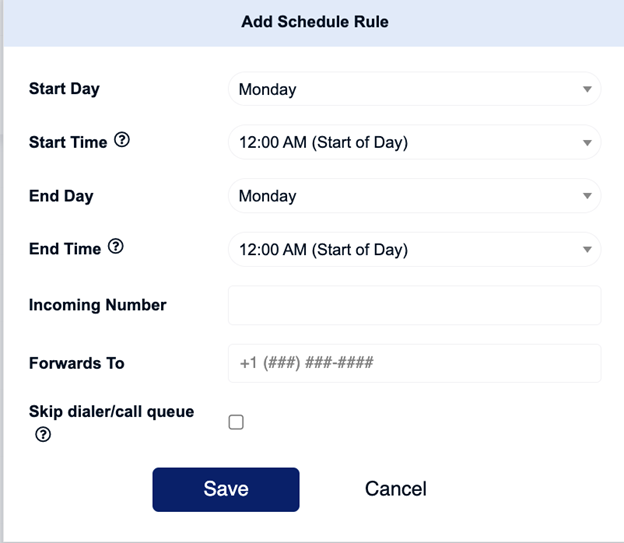This screenshot has width=624, height=543.
Task: Click into the Forwards To phone field
Action: tap(414, 363)
